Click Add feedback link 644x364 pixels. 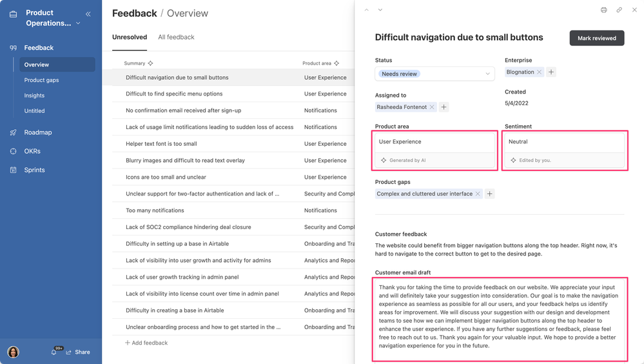coord(146,343)
